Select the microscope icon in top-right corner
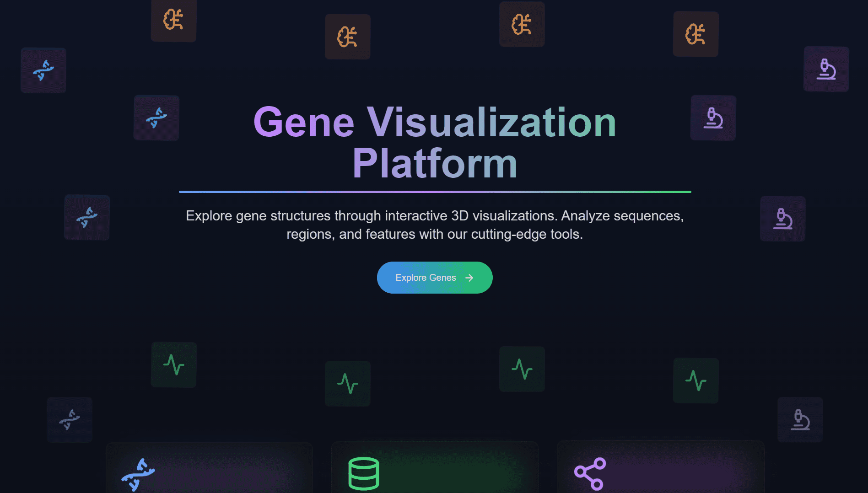This screenshot has height=493, width=868. point(826,69)
